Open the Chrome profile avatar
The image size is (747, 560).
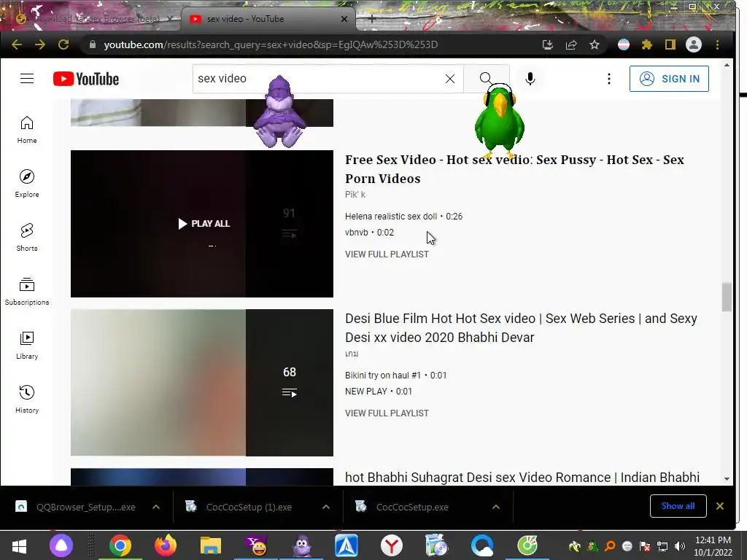(694, 44)
